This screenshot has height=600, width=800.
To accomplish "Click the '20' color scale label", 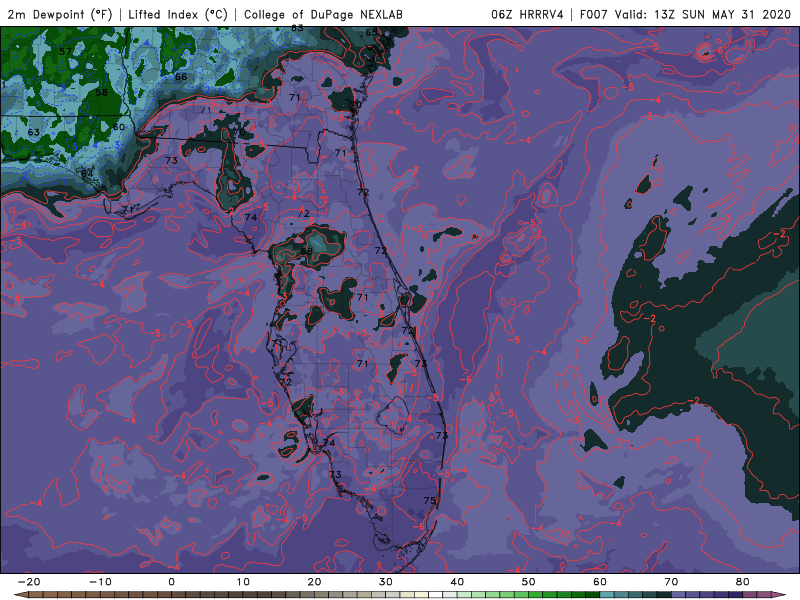I will (314, 582).
